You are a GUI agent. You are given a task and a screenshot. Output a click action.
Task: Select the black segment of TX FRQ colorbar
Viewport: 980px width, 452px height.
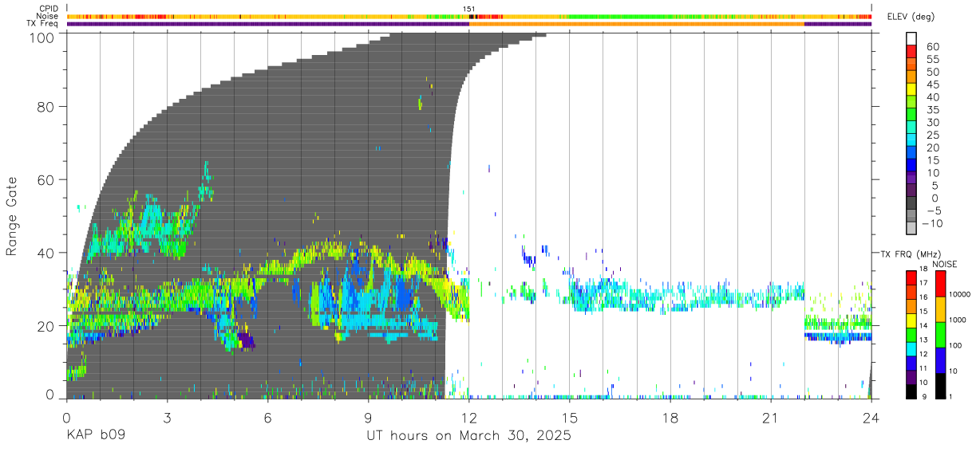coord(911,391)
